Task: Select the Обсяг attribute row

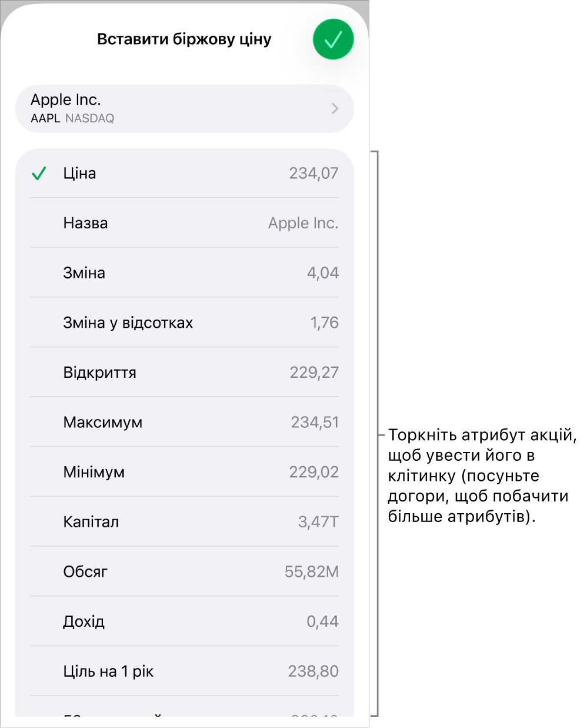Action: (x=185, y=571)
